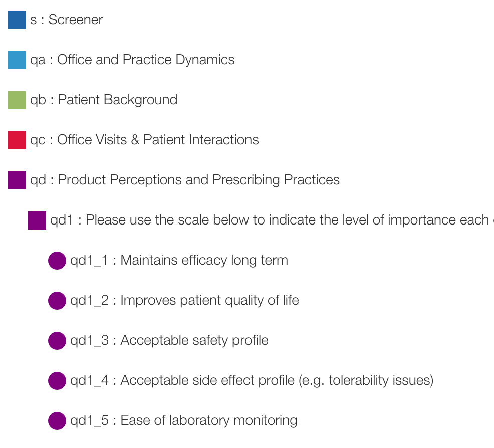Select 'Maintains efficacy long term' item
This screenshot has width=494, height=448.
[x=179, y=261]
